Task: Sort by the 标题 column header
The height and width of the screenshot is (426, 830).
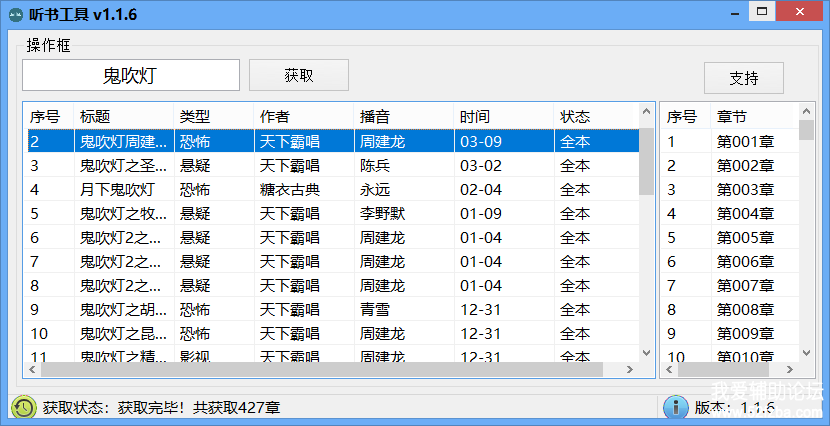Action: [x=123, y=116]
